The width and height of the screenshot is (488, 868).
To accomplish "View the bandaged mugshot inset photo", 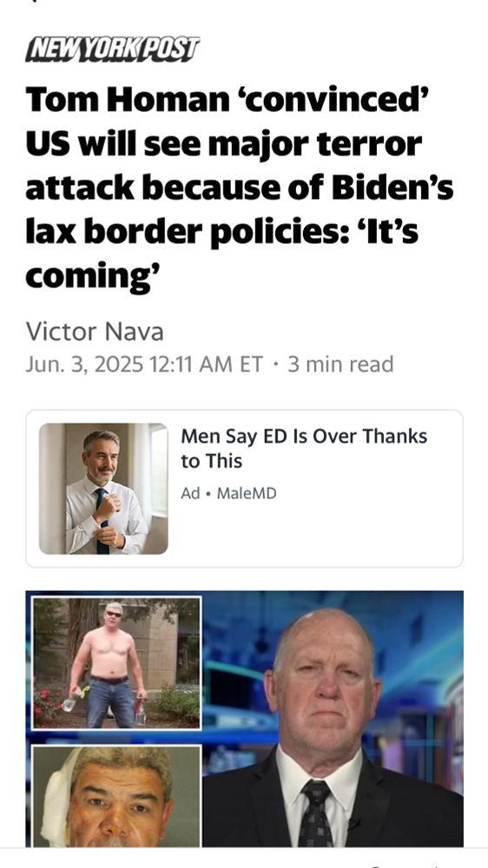I will tap(116, 796).
